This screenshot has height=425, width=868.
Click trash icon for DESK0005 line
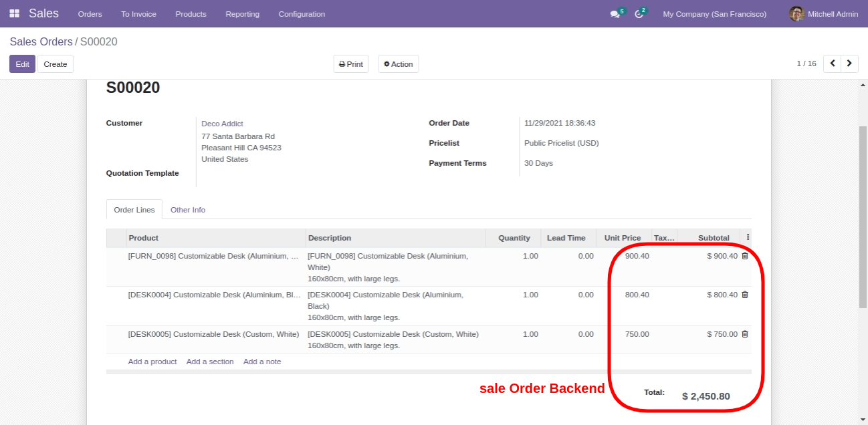745,334
